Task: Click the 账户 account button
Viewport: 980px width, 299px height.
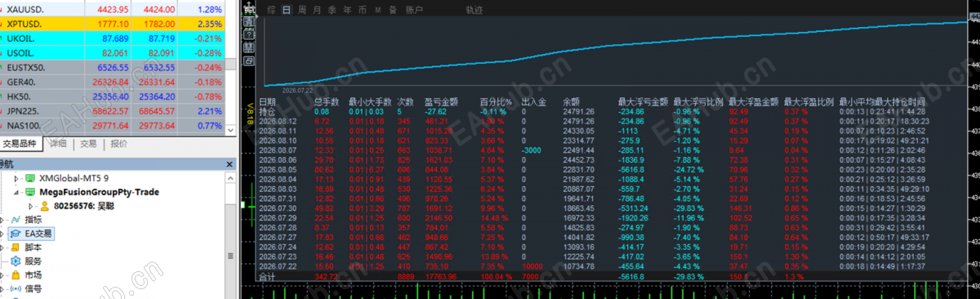Action: (414, 11)
